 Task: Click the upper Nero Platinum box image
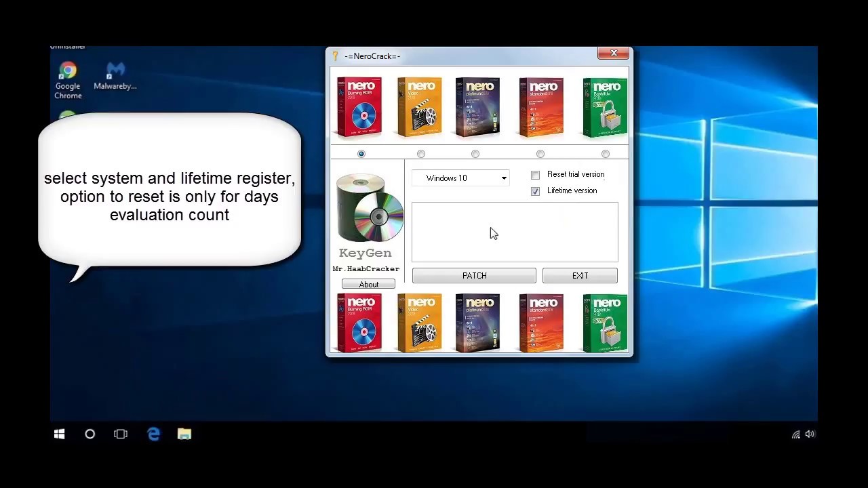pos(478,107)
